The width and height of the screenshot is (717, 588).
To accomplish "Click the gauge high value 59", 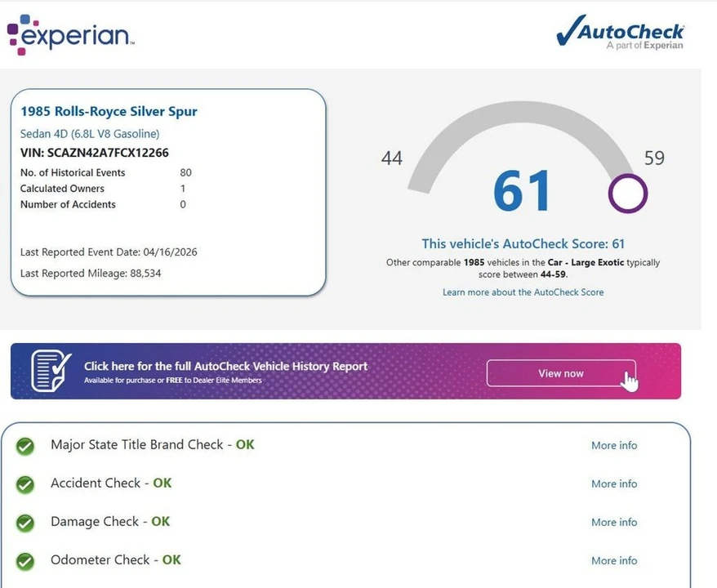I will (x=654, y=158).
